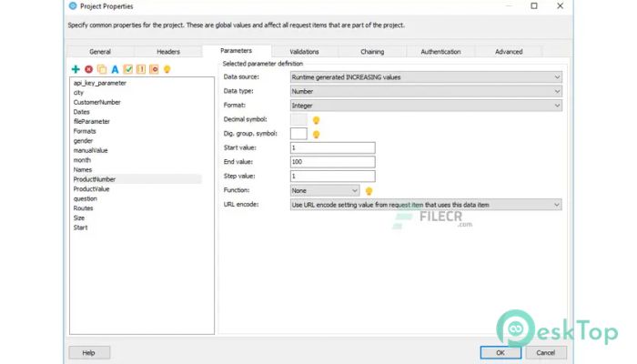Open the Validations tab
Viewport: 637px width, 364px height.
click(x=304, y=52)
